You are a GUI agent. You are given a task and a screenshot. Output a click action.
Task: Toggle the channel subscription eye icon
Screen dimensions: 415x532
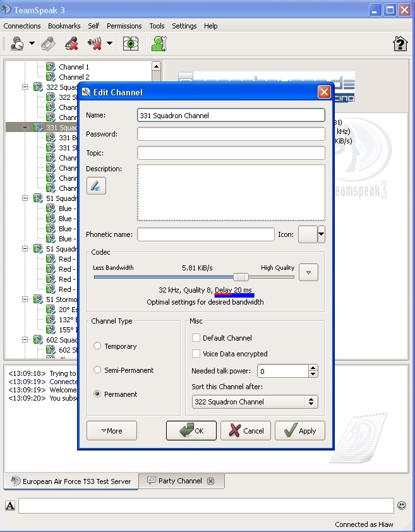point(131,44)
